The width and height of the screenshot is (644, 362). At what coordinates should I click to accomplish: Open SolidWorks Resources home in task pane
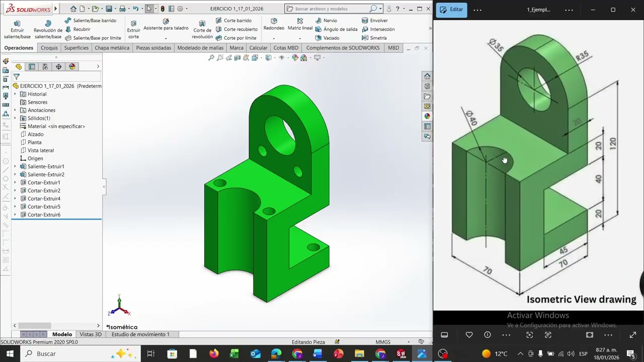427,76
